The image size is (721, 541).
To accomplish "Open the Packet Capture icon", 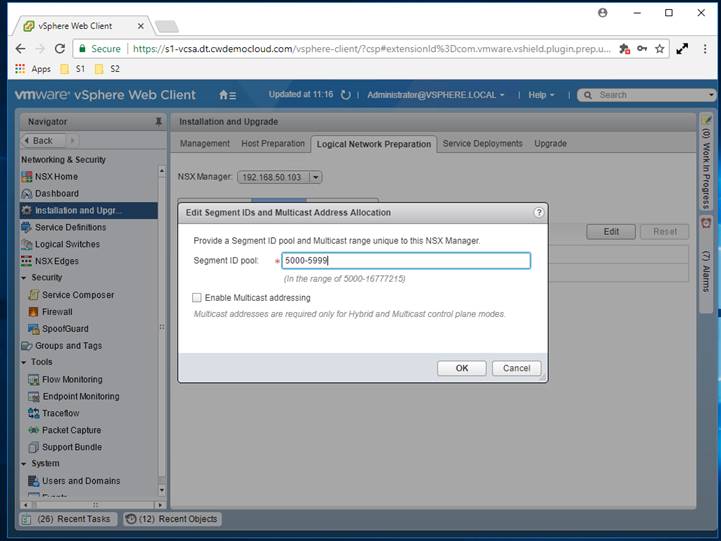I will 34,430.
